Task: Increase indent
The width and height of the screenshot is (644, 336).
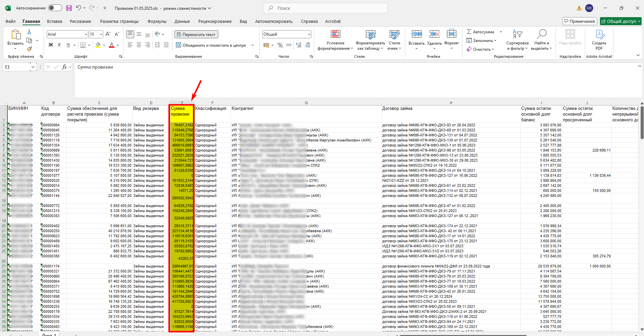Action: click(x=166, y=45)
